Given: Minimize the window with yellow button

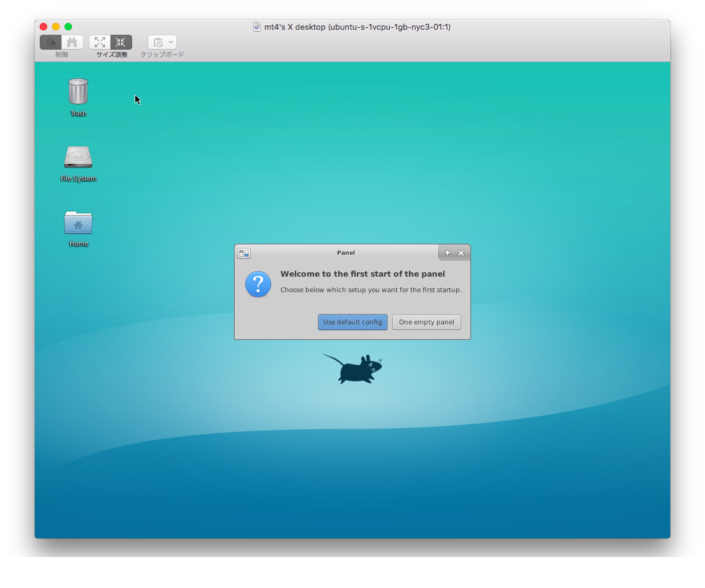Looking at the screenshot, I should (x=56, y=27).
